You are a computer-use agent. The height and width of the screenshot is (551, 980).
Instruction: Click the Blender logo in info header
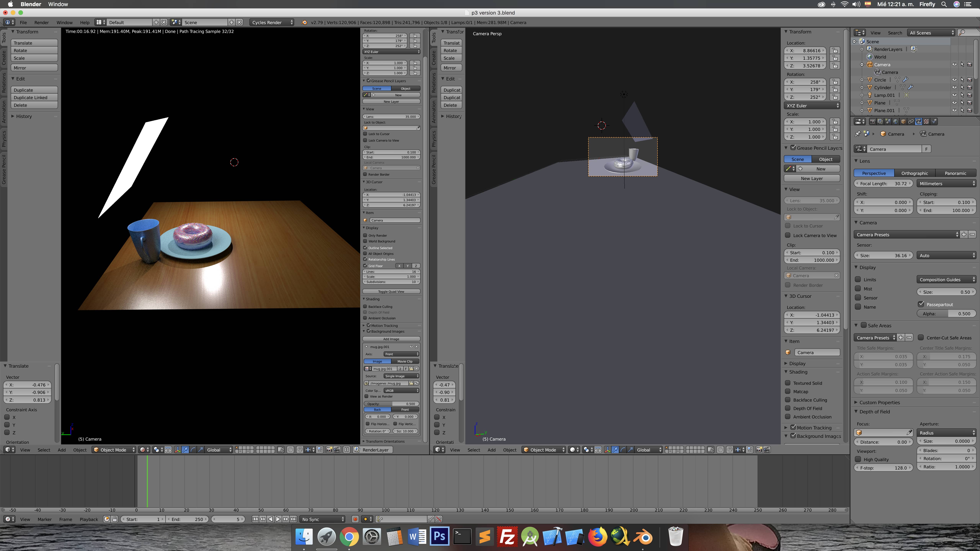[304, 22]
